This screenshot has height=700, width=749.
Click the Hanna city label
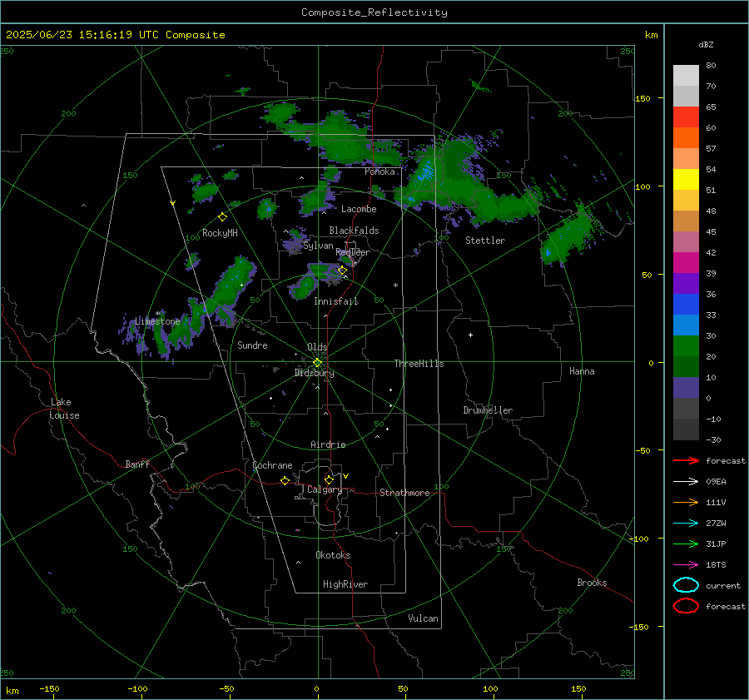(x=582, y=371)
